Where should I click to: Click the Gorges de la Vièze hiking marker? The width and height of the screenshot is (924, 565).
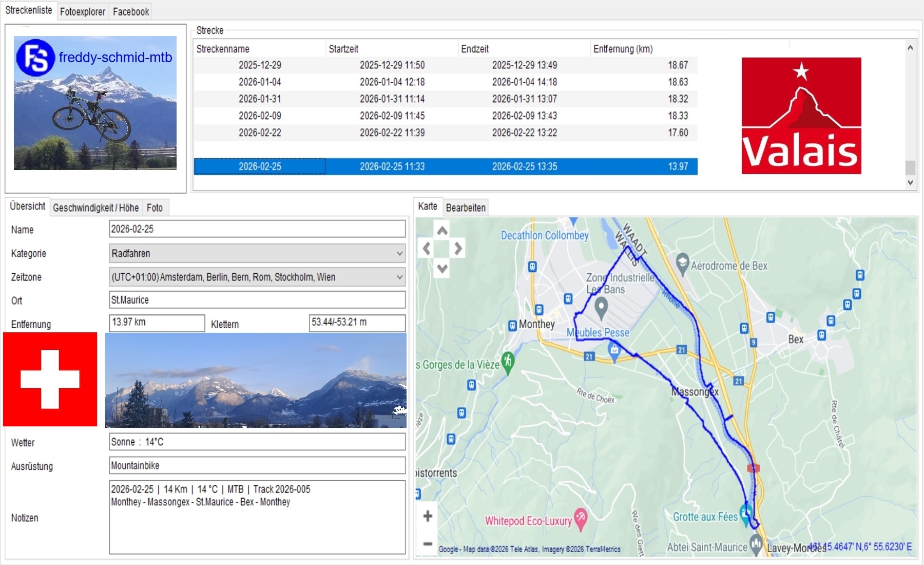click(x=508, y=362)
